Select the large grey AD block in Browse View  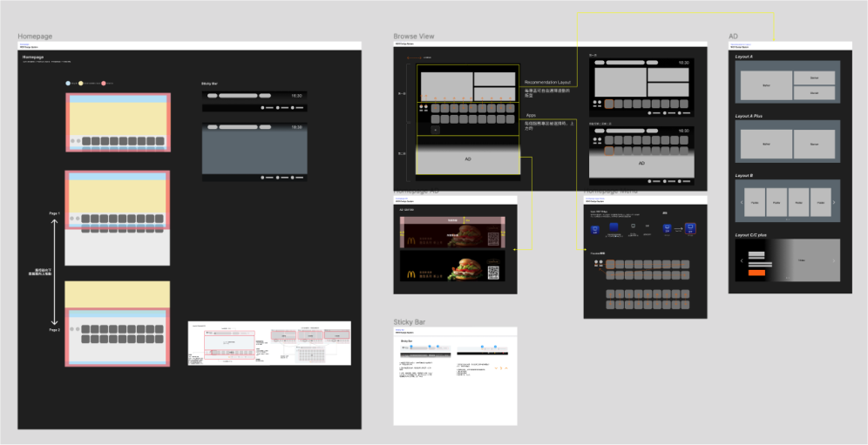click(x=467, y=160)
